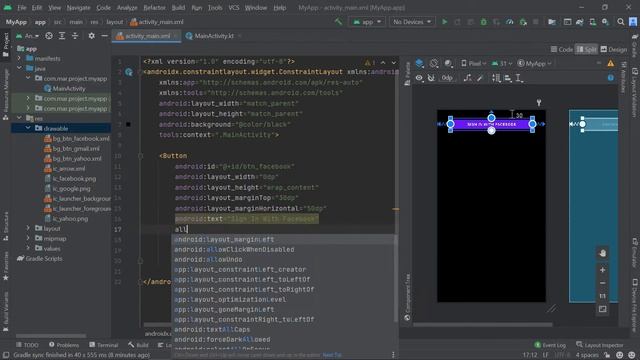Screen dimensions: 640x360
Task: Select android:allowUndo completion suggestion
Action: [284, 260]
